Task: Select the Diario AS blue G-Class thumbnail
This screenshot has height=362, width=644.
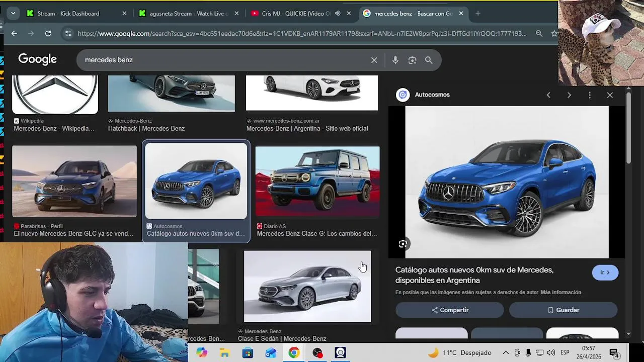Action: point(317,182)
